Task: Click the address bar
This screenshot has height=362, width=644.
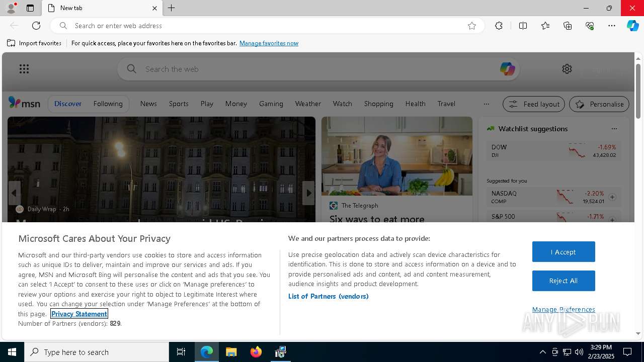Action: 267,26
